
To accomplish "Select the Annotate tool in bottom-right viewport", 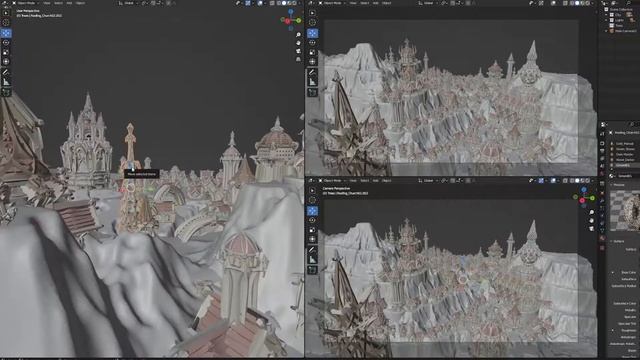I will click(312, 249).
